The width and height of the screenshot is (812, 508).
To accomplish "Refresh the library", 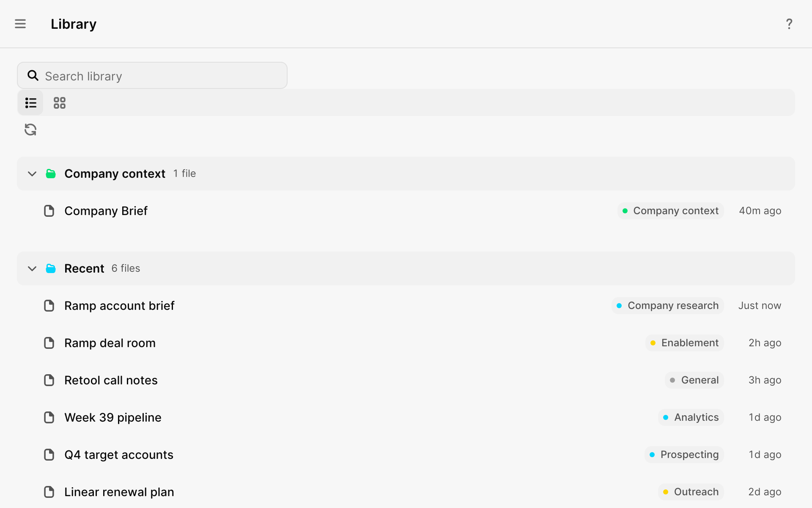I will (x=30, y=130).
